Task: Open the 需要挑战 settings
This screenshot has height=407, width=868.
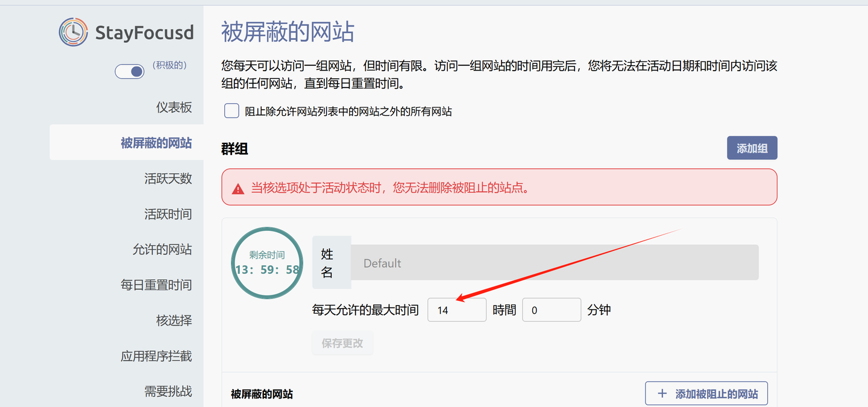Action: coord(168,392)
